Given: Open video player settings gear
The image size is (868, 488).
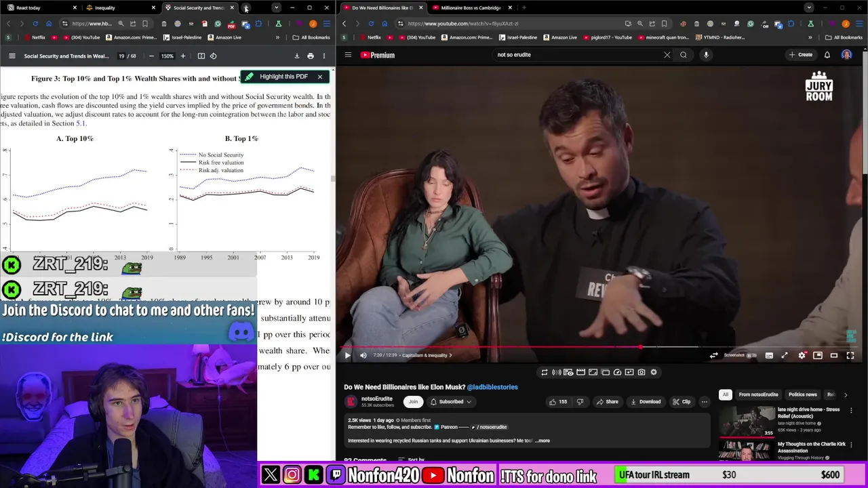Looking at the screenshot, I should point(802,355).
